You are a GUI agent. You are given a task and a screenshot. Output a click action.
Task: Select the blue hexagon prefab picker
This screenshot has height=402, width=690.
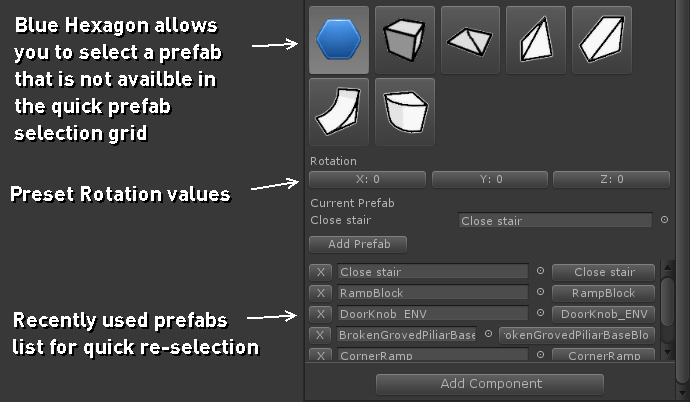pos(339,40)
